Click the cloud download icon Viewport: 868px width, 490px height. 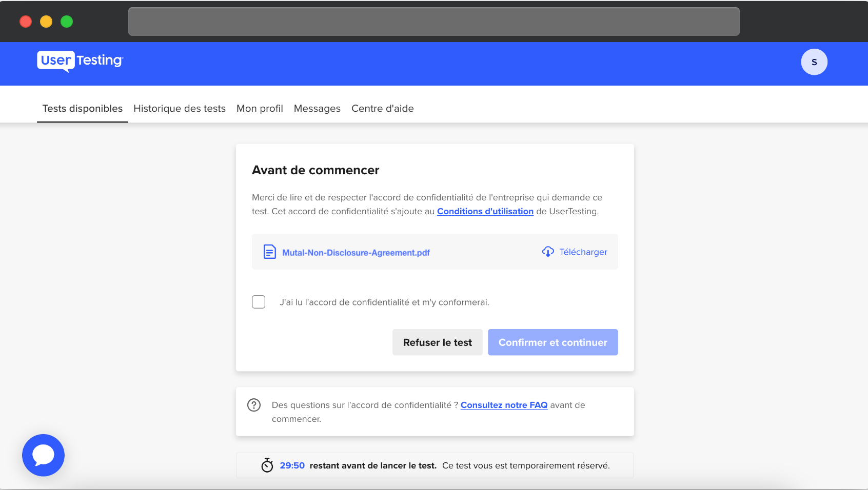pos(548,252)
